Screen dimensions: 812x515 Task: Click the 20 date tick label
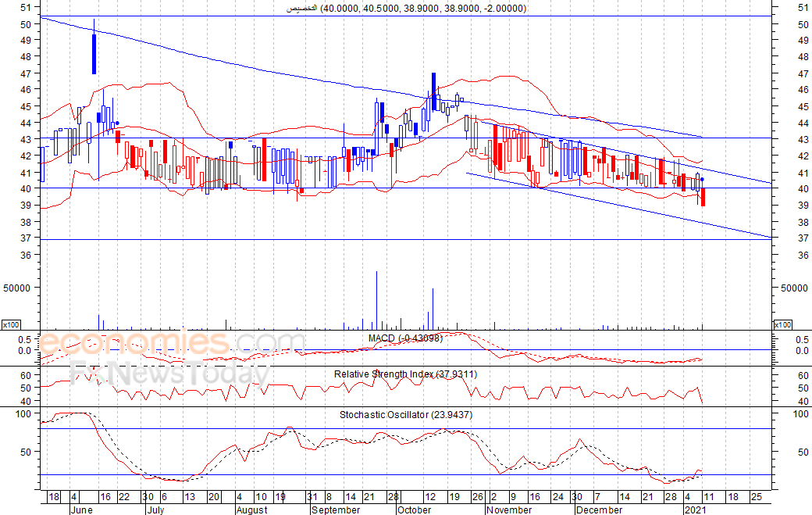(213, 497)
